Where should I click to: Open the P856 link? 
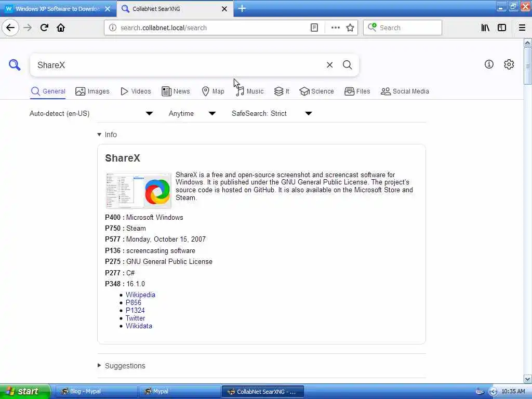134,303
